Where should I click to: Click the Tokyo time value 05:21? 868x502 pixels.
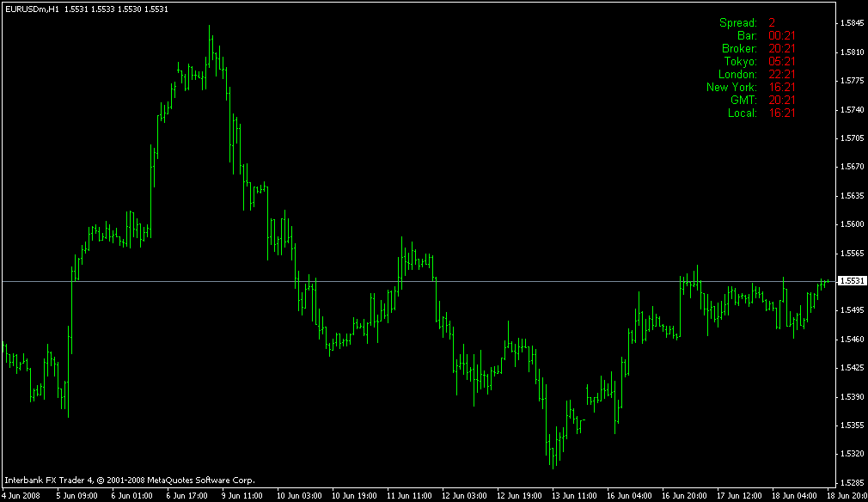pos(782,61)
